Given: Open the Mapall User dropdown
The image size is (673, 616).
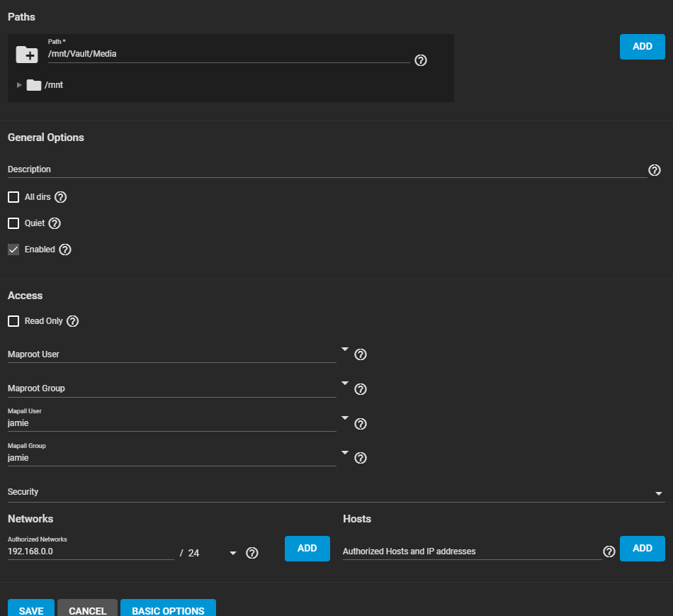Looking at the screenshot, I should click(x=344, y=418).
